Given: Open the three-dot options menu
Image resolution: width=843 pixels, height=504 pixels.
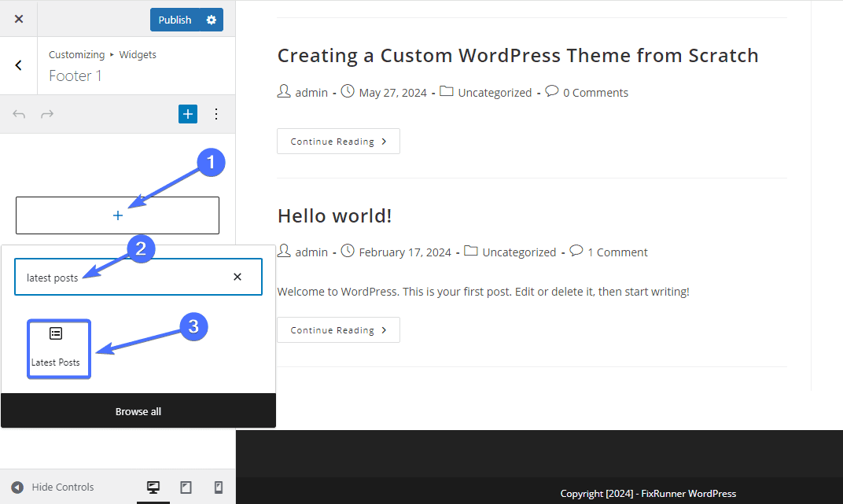Looking at the screenshot, I should (x=215, y=114).
